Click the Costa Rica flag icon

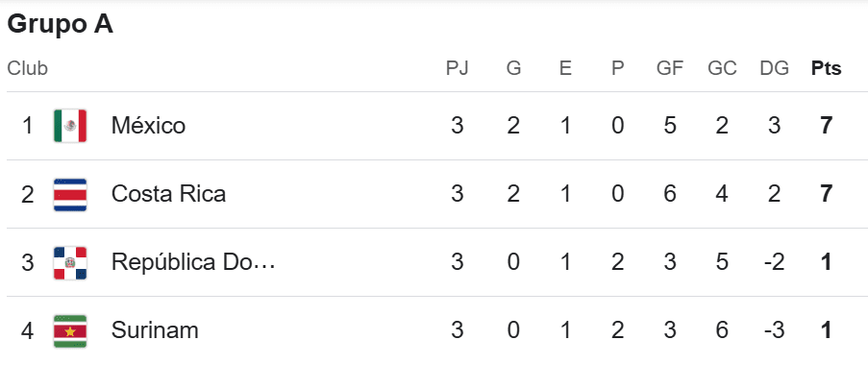tap(70, 194)
